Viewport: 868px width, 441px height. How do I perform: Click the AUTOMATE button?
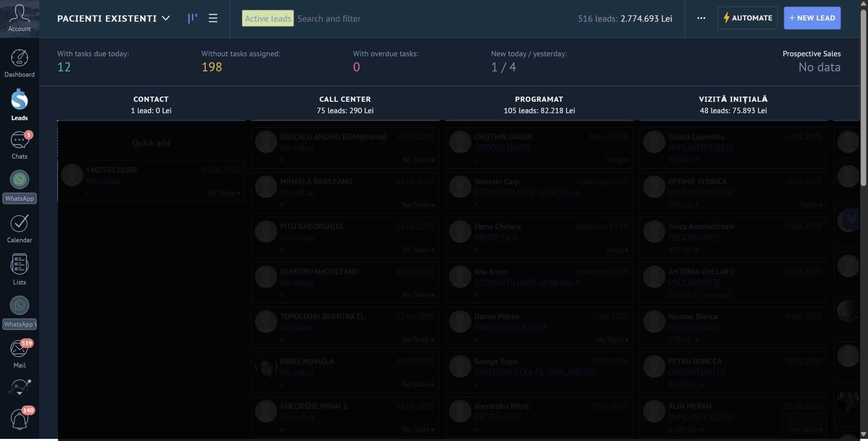pos(747,18)
